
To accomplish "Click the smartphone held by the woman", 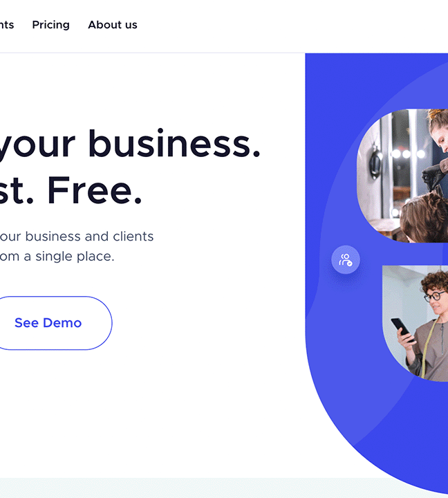I will click(402, 330).
